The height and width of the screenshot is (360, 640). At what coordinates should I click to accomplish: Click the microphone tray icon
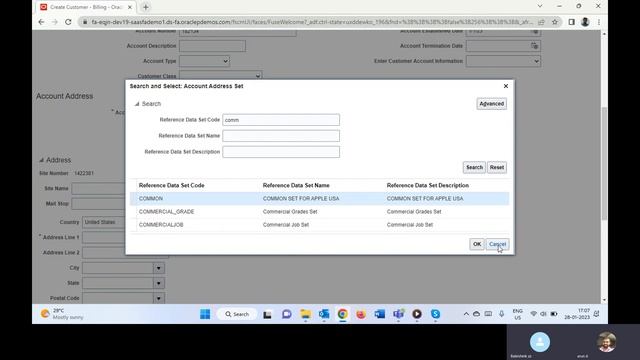coord(501,314)
